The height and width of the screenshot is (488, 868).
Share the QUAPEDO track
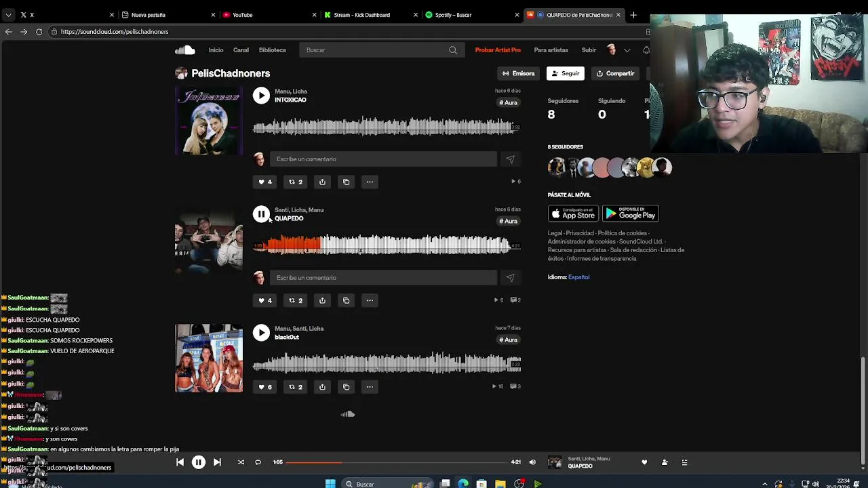322,300
